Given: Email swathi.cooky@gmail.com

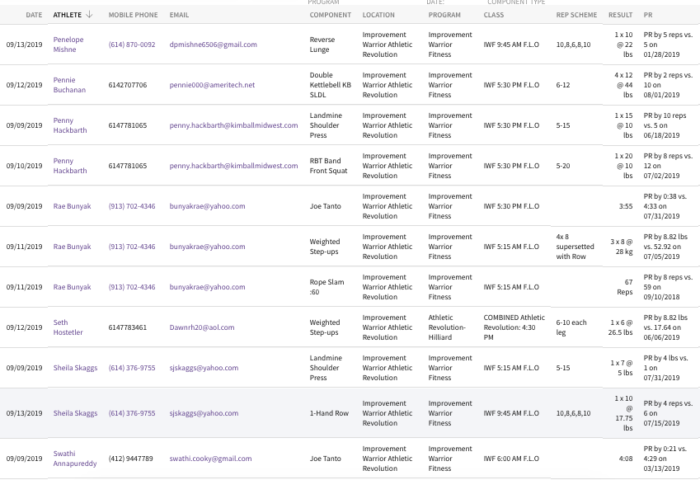Looking at the screenshot, I should tap(210, 459).
